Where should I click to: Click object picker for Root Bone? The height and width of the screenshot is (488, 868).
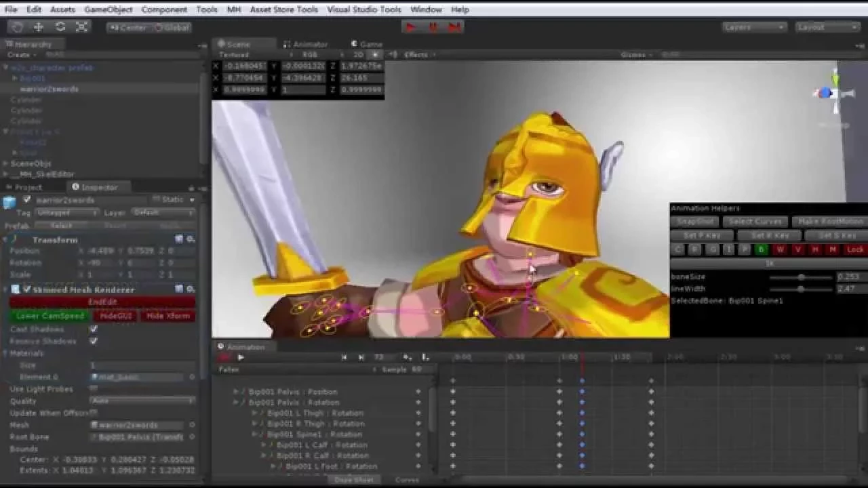pos(192,437)
